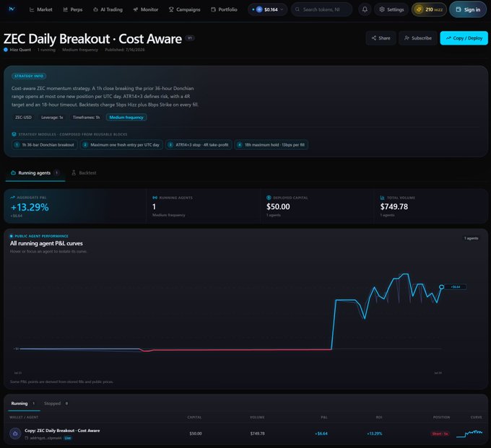This screenshot has width=491, height=448.
Task: Click the ZEC-USD tag
Action: pos(24,118)
